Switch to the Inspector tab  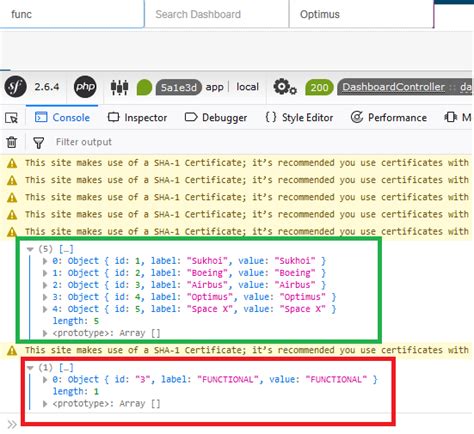tap(137, 117)
